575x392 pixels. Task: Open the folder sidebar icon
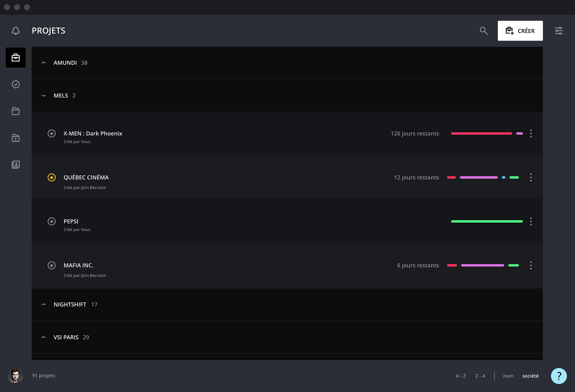(16, 111)
